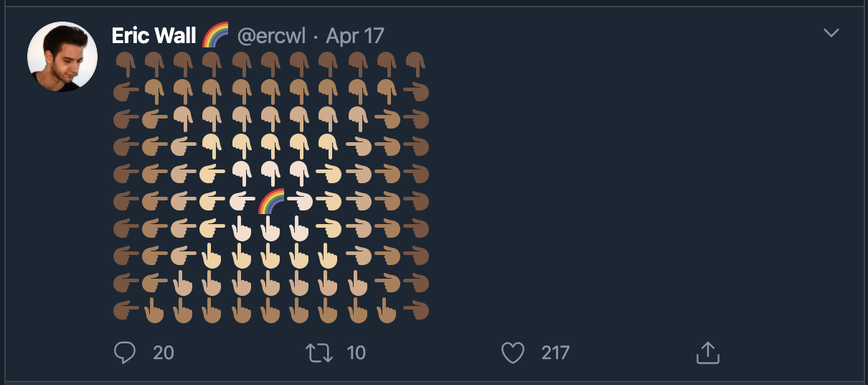Click the lightest down-pointing hand directly above the center rainbow

270,174
